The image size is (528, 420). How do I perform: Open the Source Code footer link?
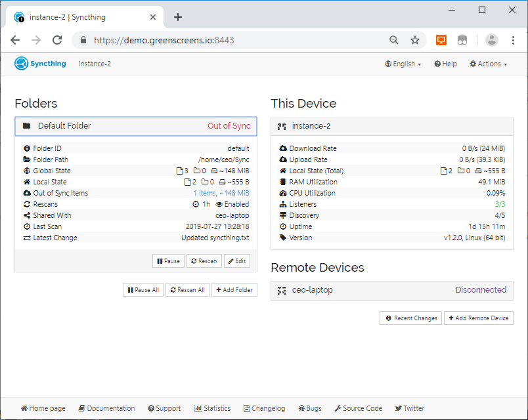pos(359,408)
